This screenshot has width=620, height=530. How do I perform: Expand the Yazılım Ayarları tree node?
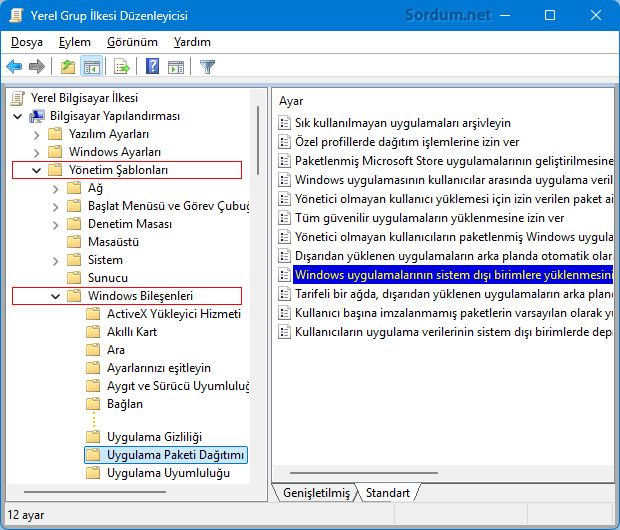(x=37, y=134)
